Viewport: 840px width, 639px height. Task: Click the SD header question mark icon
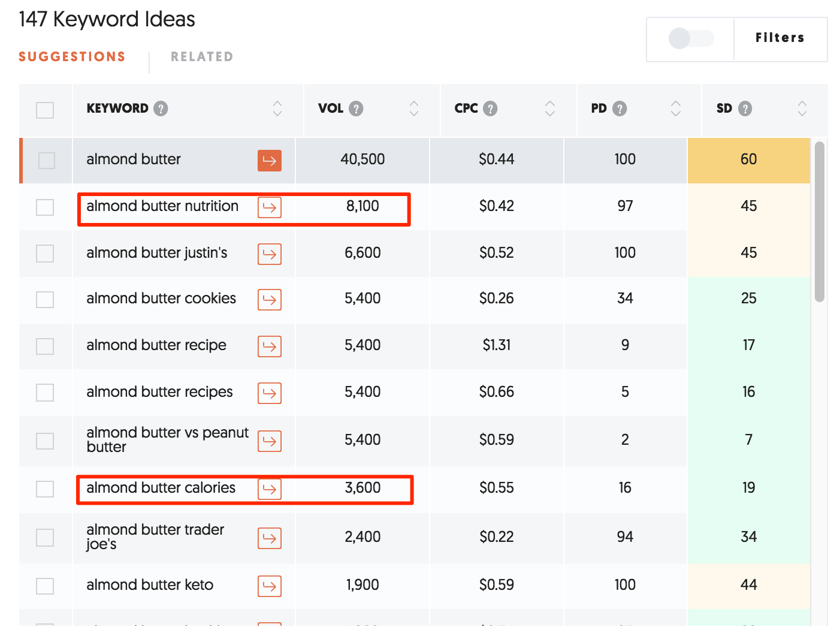(745, 108)
